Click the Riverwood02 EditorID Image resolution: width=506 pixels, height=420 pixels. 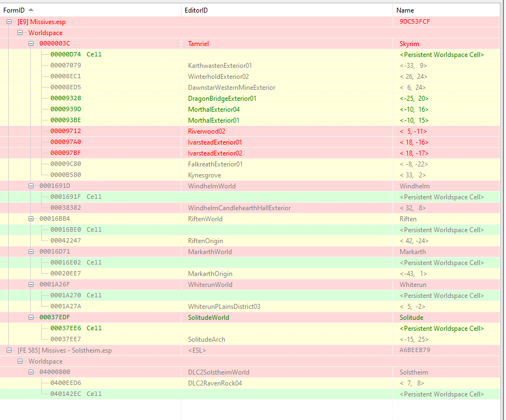click(207, 131)
